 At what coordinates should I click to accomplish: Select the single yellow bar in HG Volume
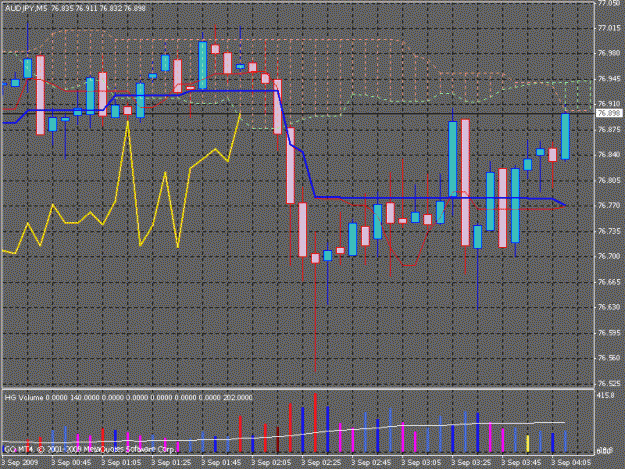pyautogui.click(x=528, y=444)
